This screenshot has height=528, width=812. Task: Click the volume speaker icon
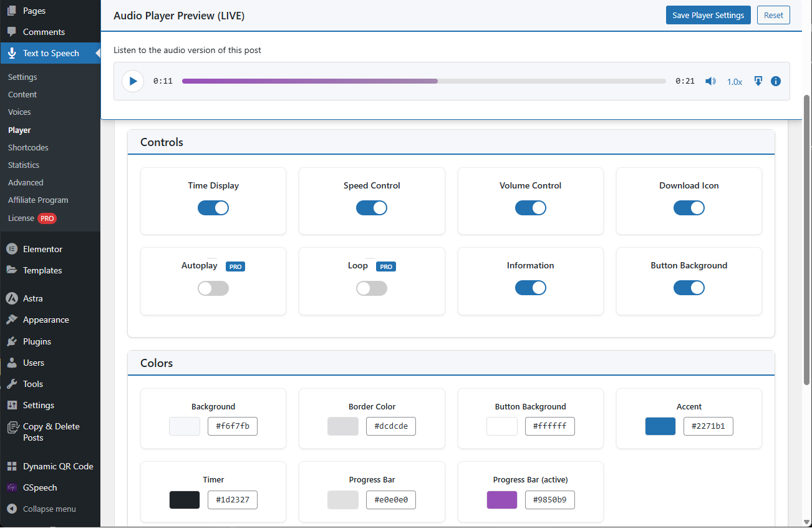point(710,81)
